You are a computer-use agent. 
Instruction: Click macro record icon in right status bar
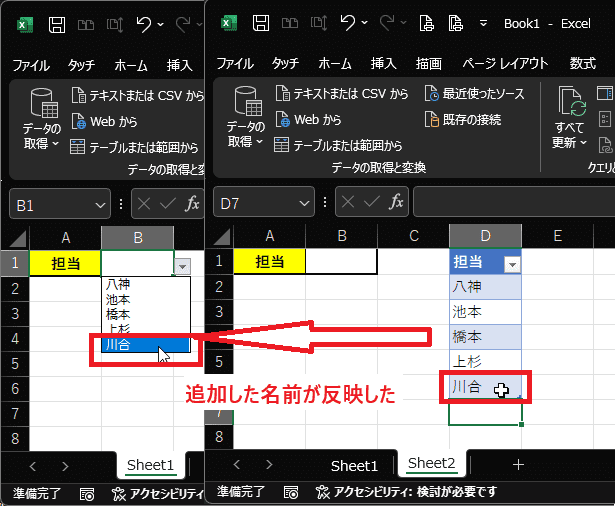[x=291, y=492]
